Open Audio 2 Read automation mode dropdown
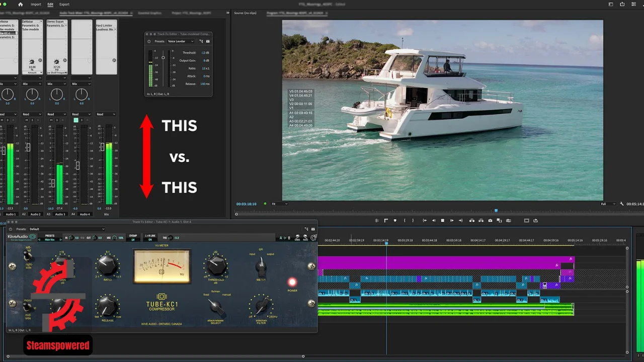644x362 pixels. [x=32, y=114]
